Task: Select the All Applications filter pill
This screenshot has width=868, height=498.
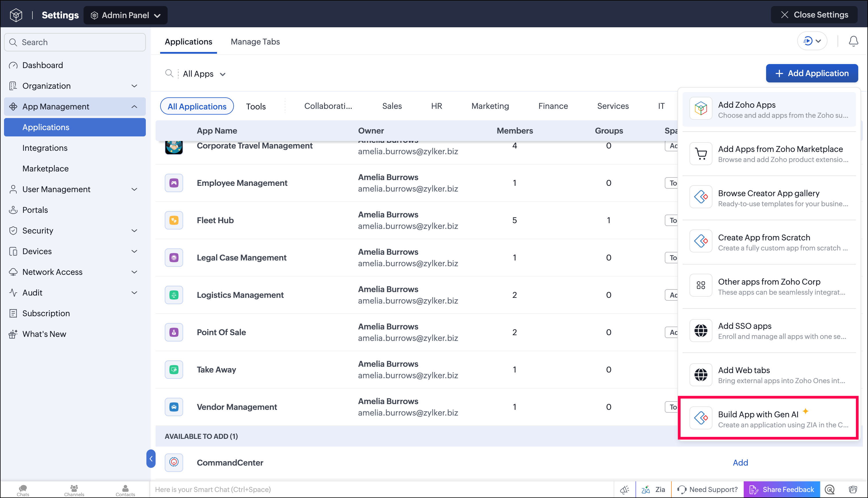Action: [197, 106]
